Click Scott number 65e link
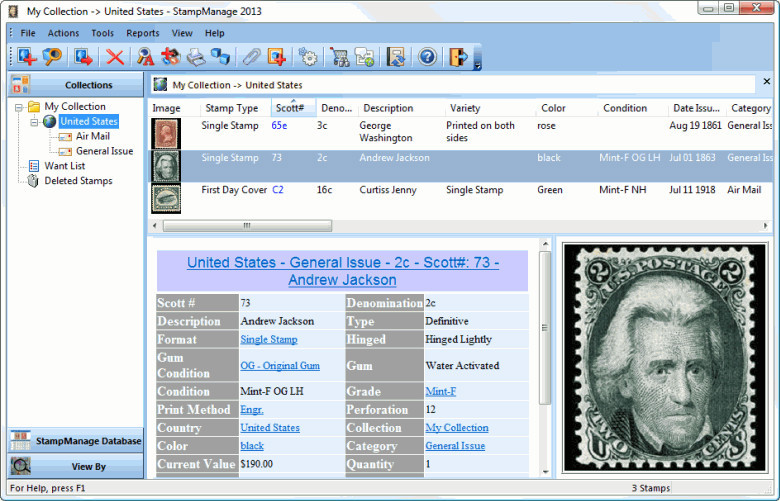Image resolution: width=780 pixels, height=501 pixels. pos(279,125)
